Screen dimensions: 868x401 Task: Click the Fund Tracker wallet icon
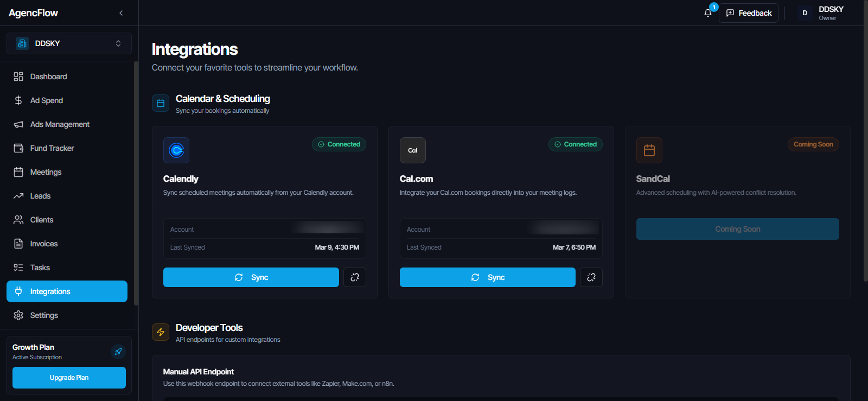tap(18, 148)
